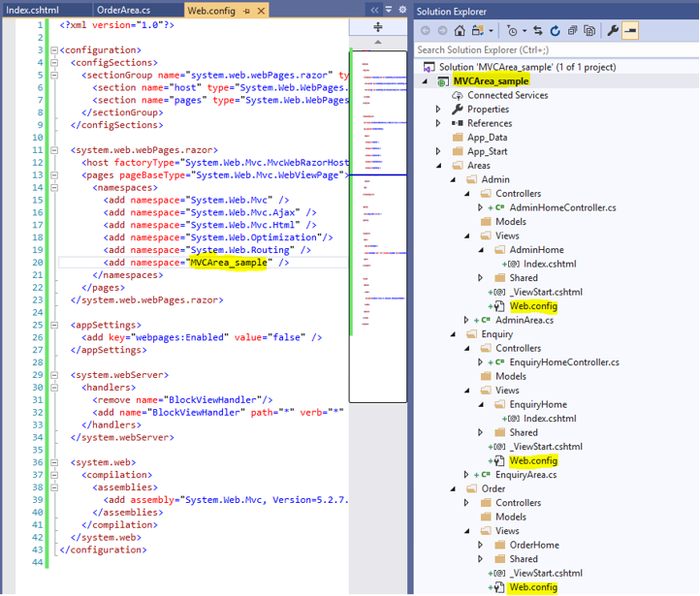Viewport: 700px width, 596px height.
Task: Select Web.config under Order Views
Action: (533, 587)
